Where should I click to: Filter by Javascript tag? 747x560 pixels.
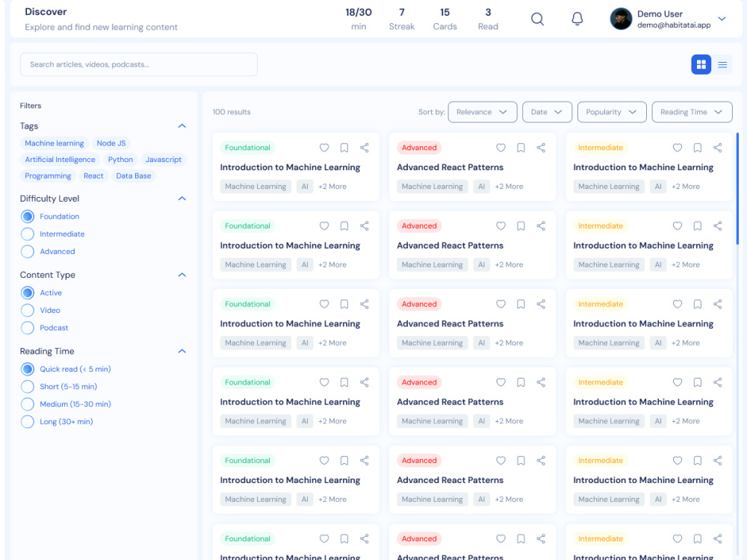[164, 160]
